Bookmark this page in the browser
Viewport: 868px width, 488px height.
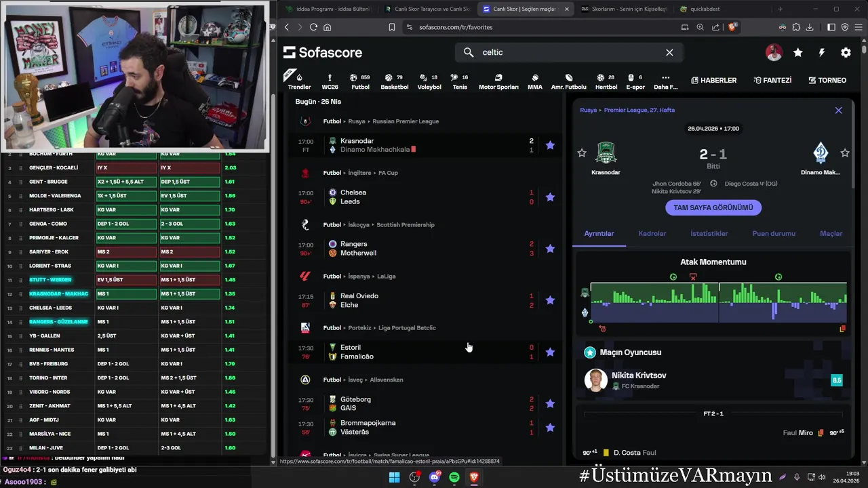[x=391, y=27]
